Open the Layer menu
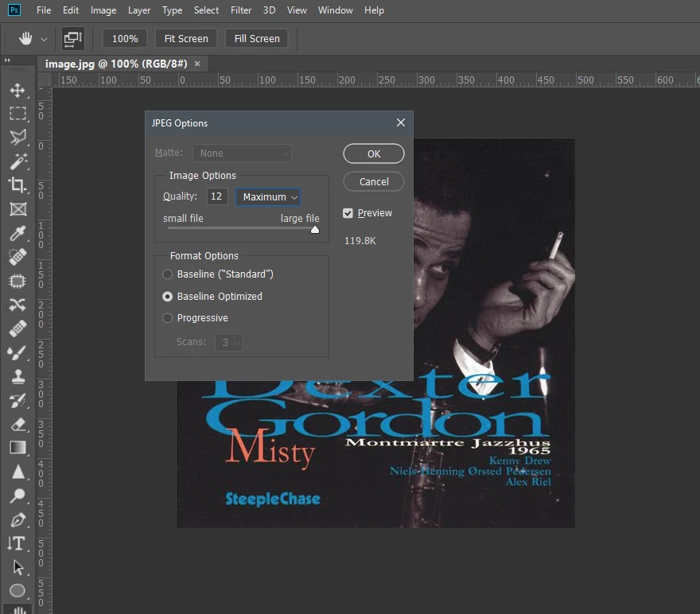Screen dimensions: 700x614 click(139, 10)
